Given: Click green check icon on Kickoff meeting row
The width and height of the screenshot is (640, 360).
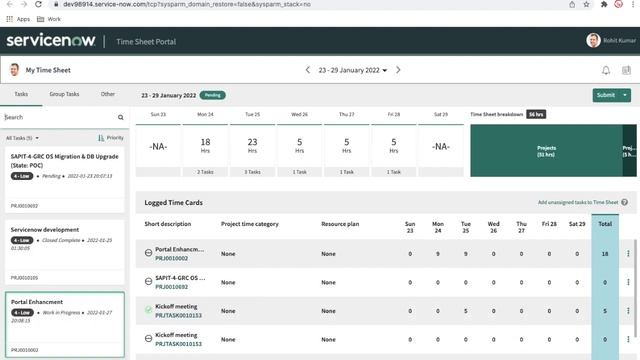Looking at the screenshot, I should [x=149, y=310].
